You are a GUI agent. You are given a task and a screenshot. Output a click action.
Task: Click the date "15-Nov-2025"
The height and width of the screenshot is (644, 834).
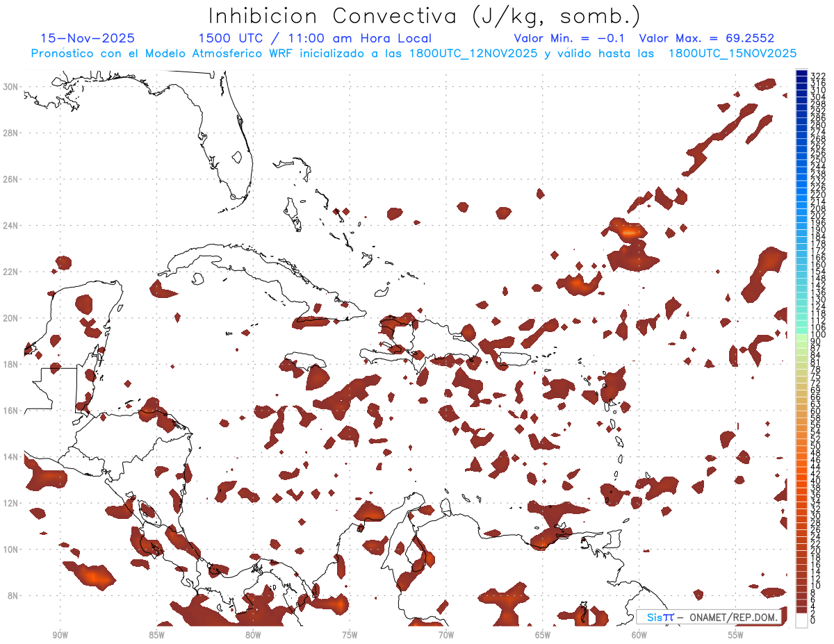click(88, 38)
